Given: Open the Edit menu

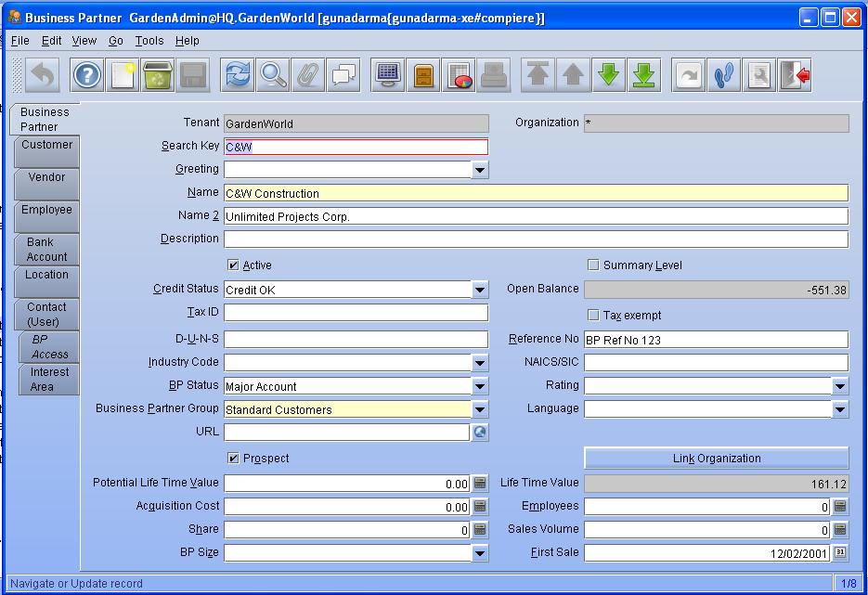Looking at the screenshot, I should pyautogui.click(x=51, y=41).
